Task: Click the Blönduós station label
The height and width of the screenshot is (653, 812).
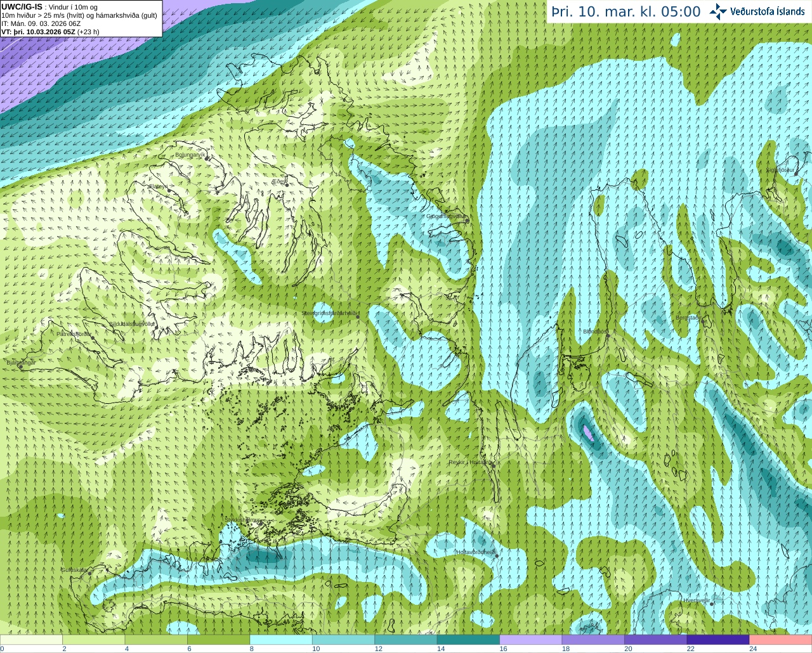Action: click(595, 332)
